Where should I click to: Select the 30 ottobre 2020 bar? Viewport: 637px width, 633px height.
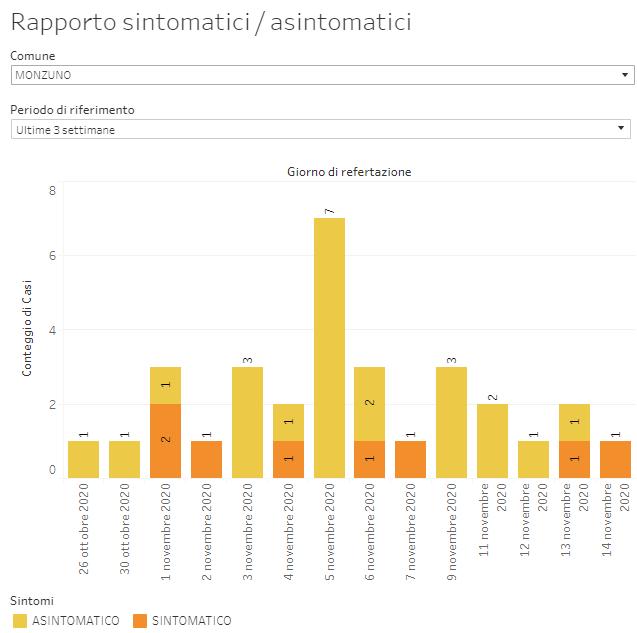coord(124,459)
